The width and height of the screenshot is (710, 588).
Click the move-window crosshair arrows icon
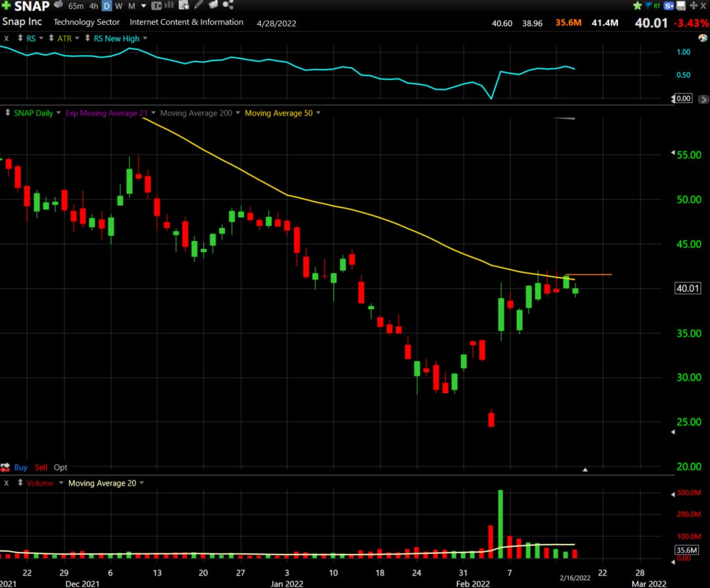(x=693, y=6)
